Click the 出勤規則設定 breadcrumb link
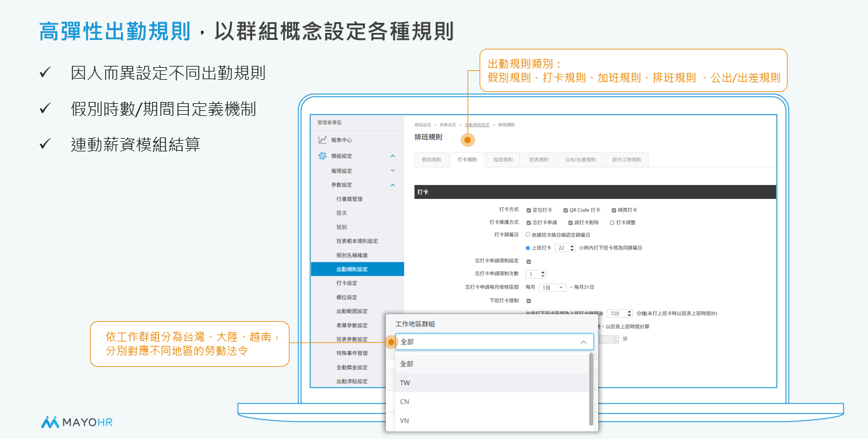The width and height of the screenshot is (868, 439). [x=476, y=125]
